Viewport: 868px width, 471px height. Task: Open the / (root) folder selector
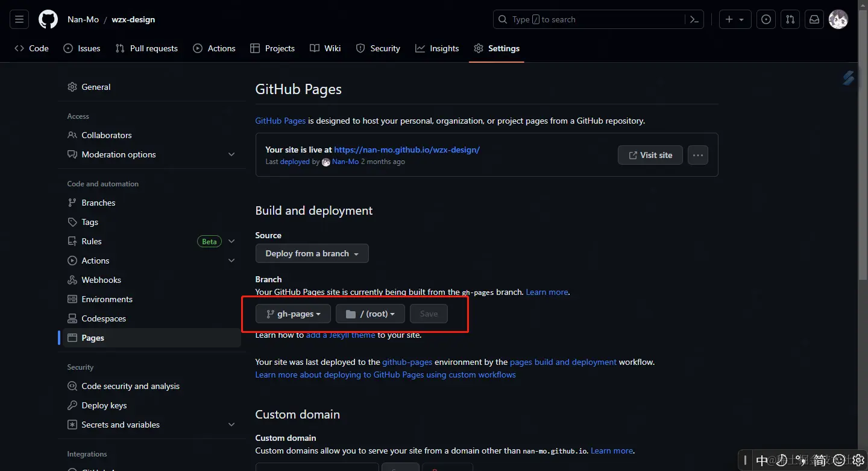pos(370,314)
